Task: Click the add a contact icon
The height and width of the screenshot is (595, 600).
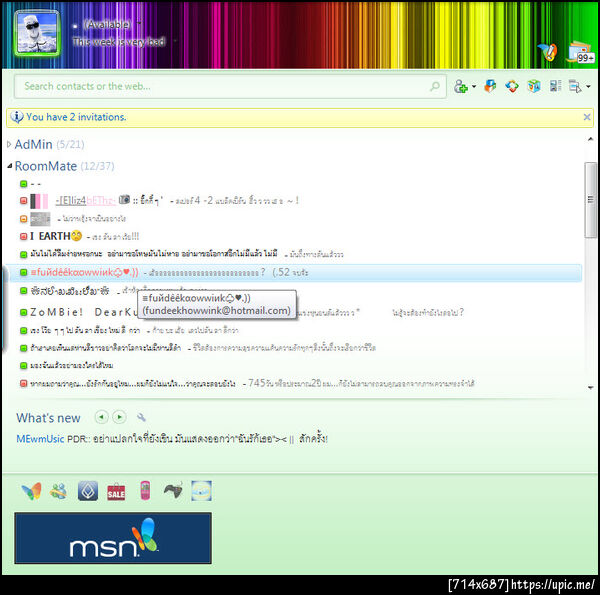Action: (x=461, y=86)
